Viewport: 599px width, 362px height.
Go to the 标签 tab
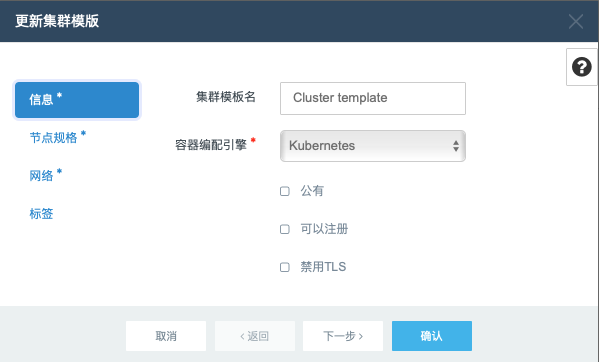point(41,213)
